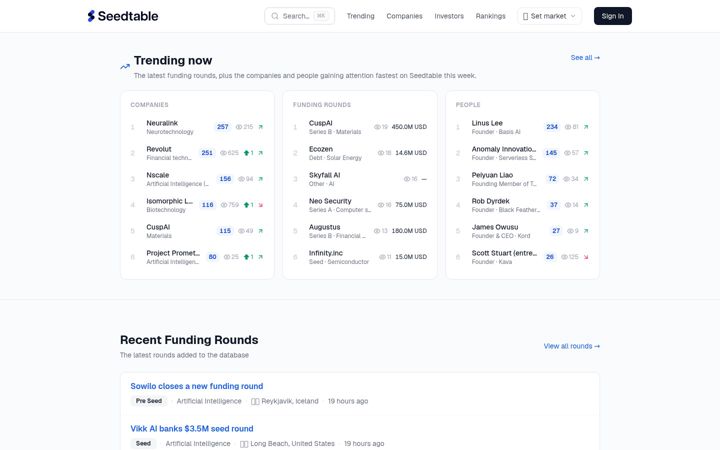Click the eye icon for Linus Lee
720x450 pixels.
(568, 127)
